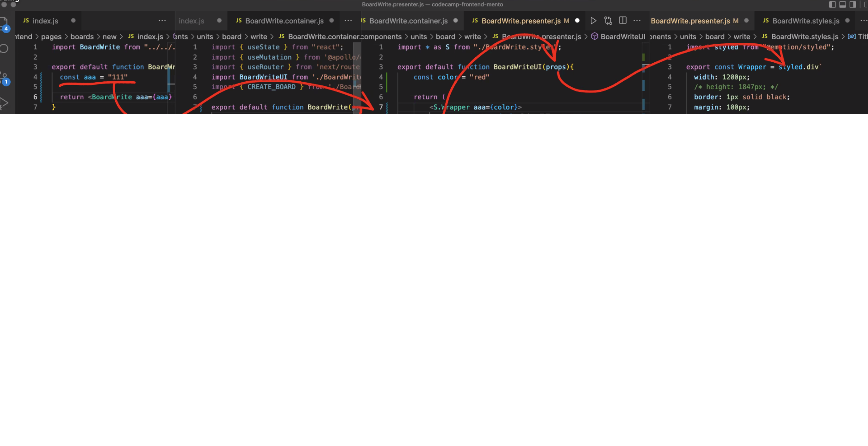Click the vertical scrollbar in the container editor
The height and width of the screenshot is (446, 868).
coord(357,79)
